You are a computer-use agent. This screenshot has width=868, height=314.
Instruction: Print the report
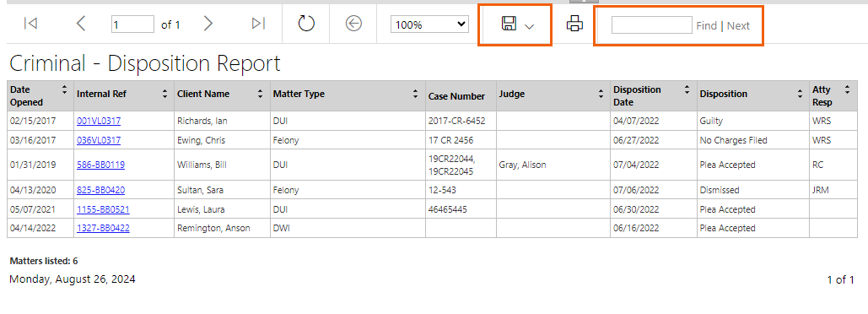(574, 24)
